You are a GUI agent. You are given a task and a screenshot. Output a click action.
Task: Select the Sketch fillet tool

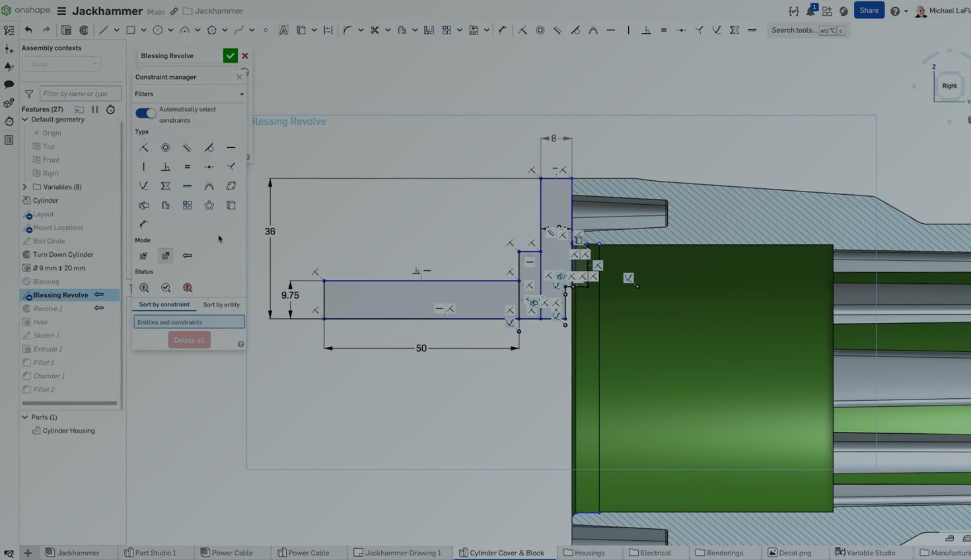(x=347, y=30)
